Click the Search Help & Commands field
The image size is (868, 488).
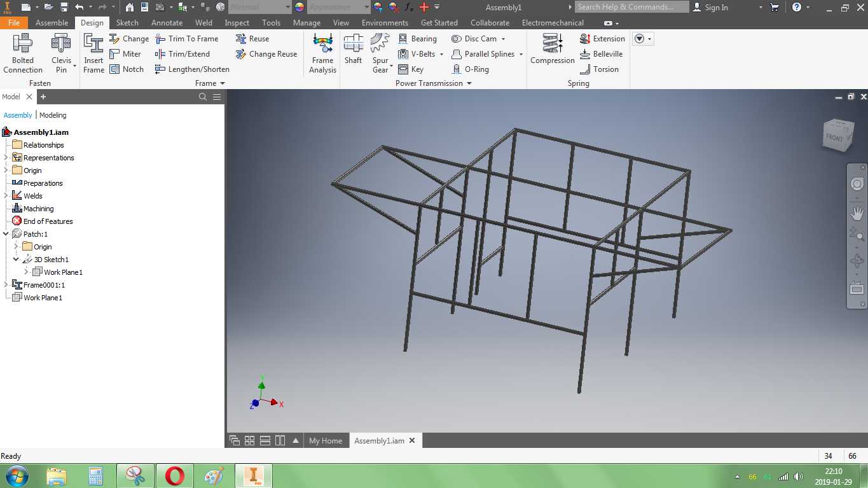[x=632, y=7]
